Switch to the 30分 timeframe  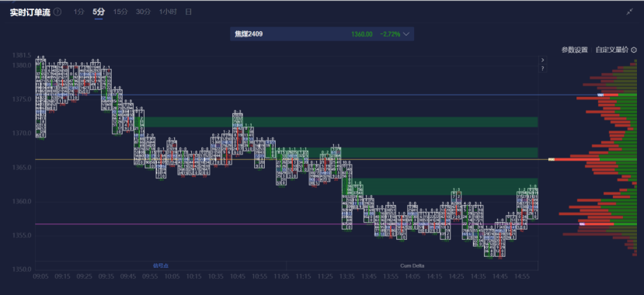pos(144,12)
